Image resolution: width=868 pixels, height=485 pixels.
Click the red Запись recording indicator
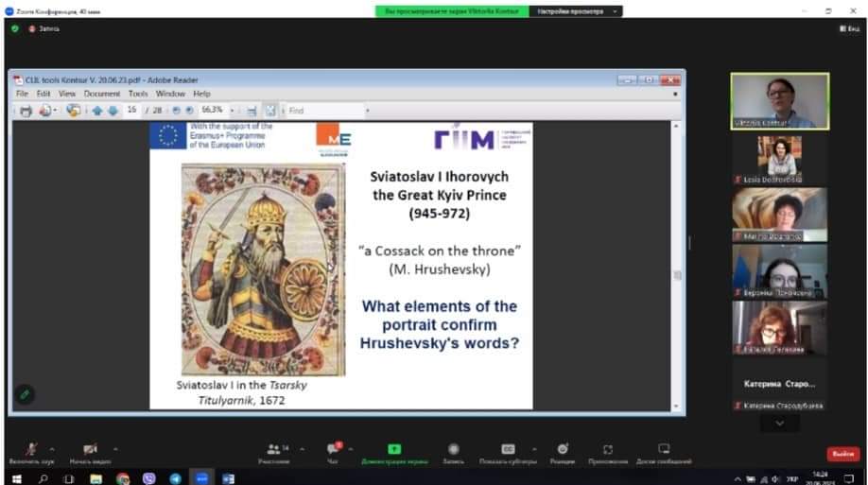coord(43,28)
